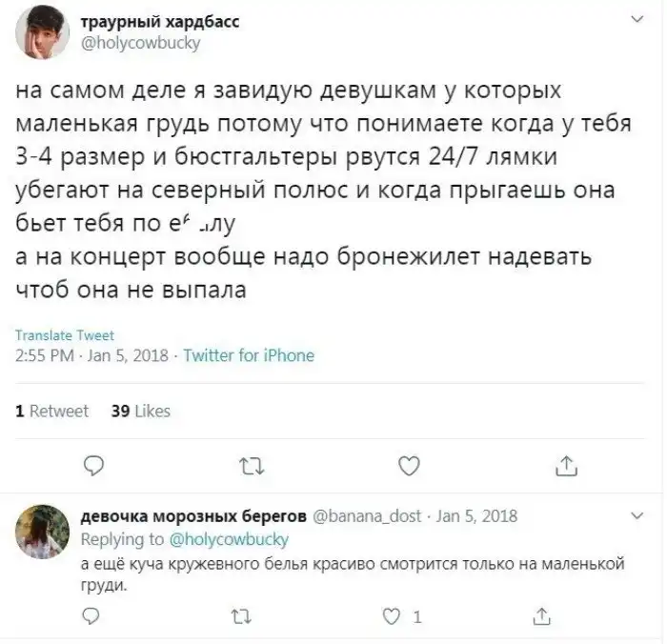Reply to banana_dost's comment
The image size is (667, 644).
coord(92,616)
